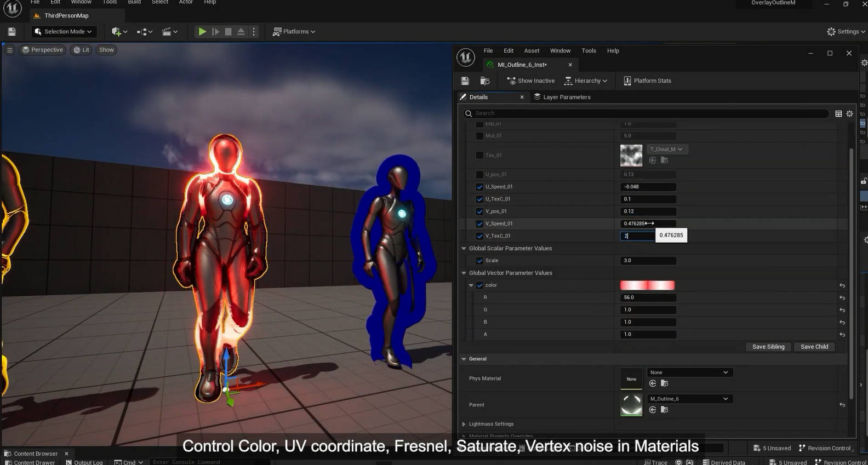Click Browse to asset icon beside save

coord(485,81)
